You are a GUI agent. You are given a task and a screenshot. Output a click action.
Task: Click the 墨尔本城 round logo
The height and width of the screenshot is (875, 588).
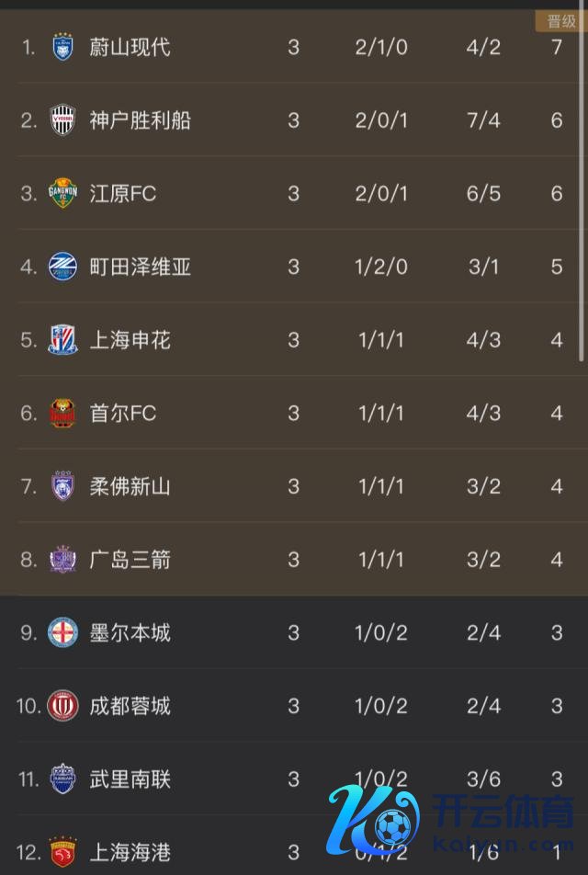63,632
